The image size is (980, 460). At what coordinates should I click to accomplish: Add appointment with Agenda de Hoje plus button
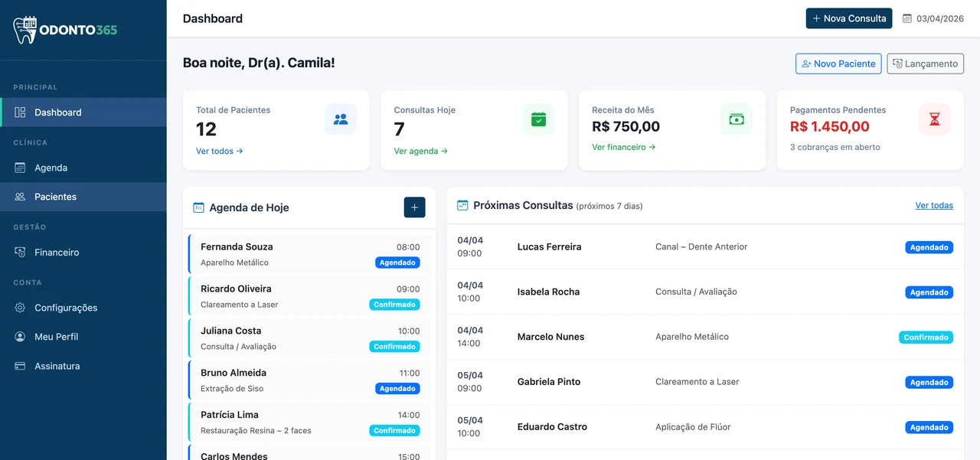tap(414, 207)
